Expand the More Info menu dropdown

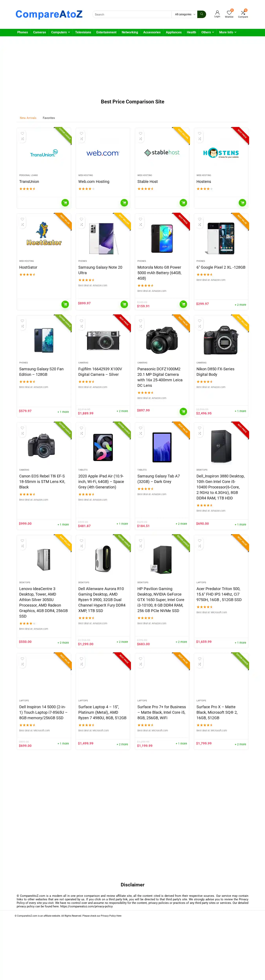point(228,32)
